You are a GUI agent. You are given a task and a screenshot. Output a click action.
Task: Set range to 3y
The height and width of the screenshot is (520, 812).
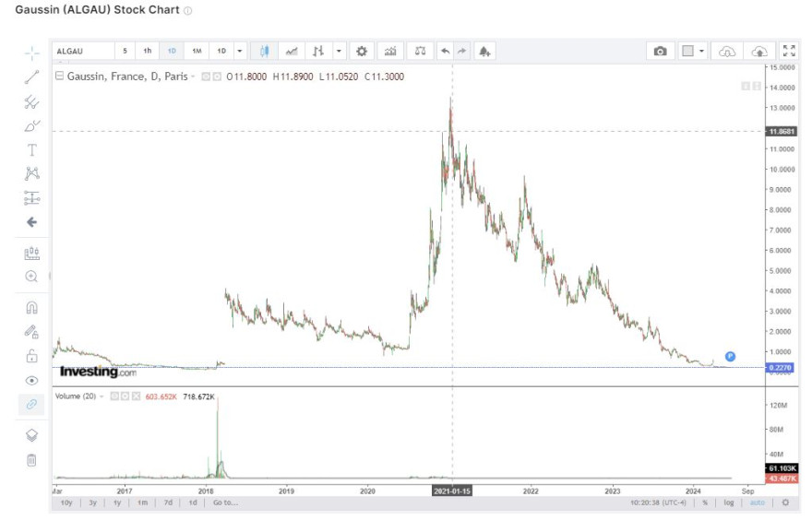tap(92, 502)
